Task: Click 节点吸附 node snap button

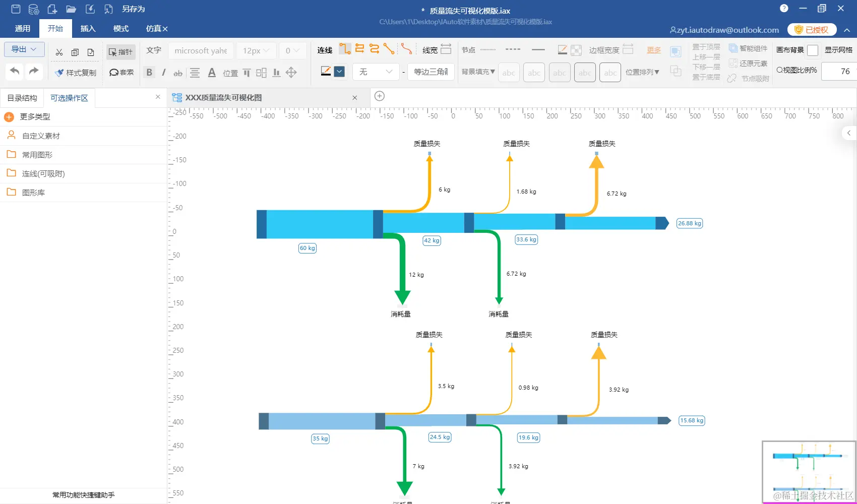Action: pyautogui.click(x=749, y=79)
